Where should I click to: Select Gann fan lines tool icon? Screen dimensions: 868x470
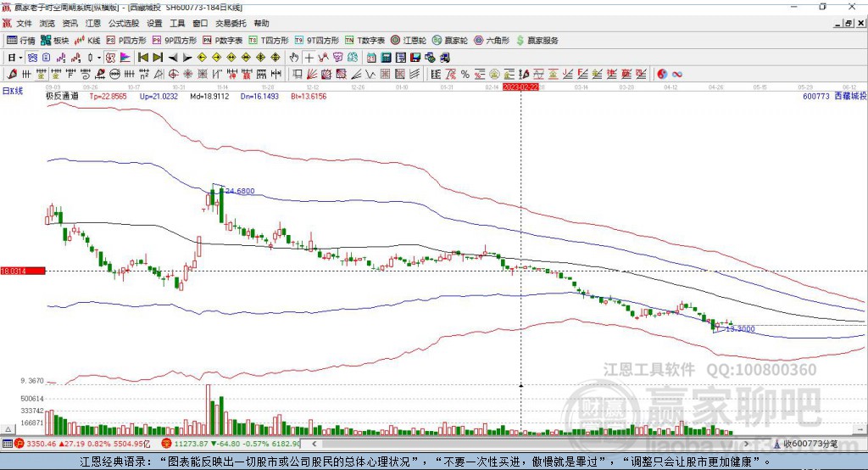coord(312,74)
